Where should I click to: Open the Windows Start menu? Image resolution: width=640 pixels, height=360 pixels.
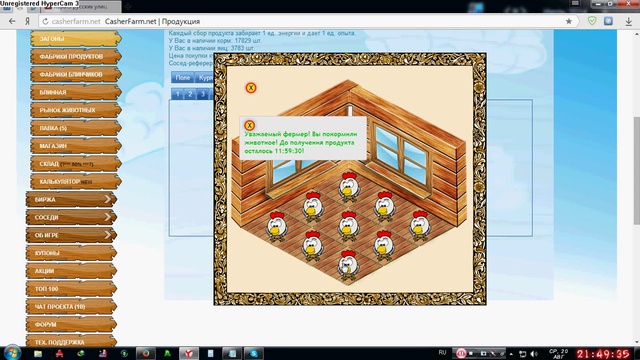coord(12,353)
